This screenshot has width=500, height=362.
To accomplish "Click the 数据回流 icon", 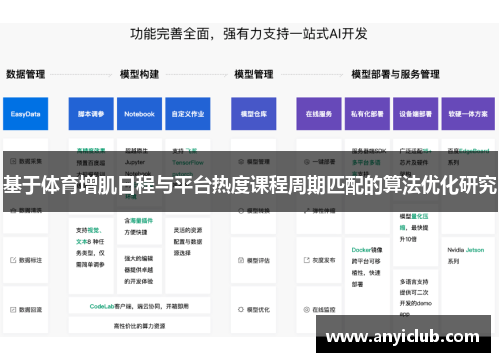I will click(x=13, y=310).
